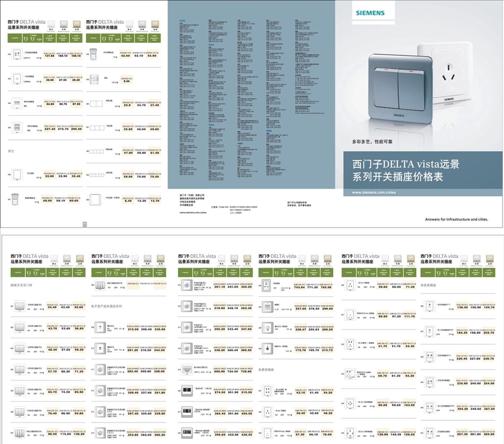Click the price 367.50
The image size is (504, 444).
coord(489,409)
